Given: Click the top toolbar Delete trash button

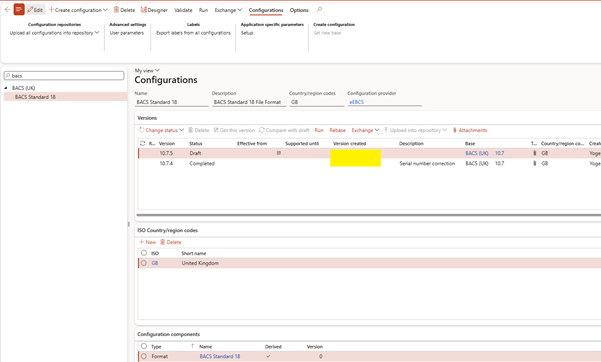Looking at the screenshot, I should click(x=124, y=10).
